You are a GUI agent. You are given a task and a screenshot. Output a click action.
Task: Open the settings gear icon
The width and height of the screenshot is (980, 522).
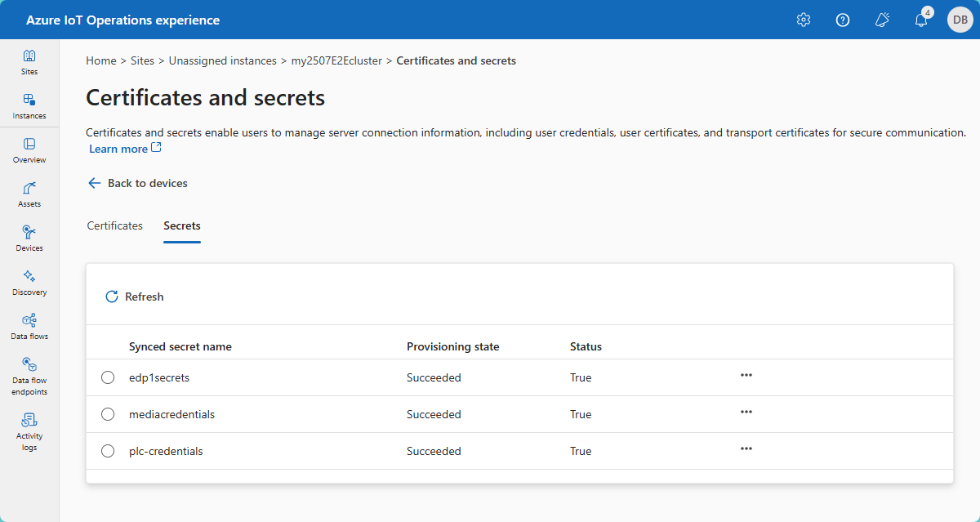click(803, 20)
